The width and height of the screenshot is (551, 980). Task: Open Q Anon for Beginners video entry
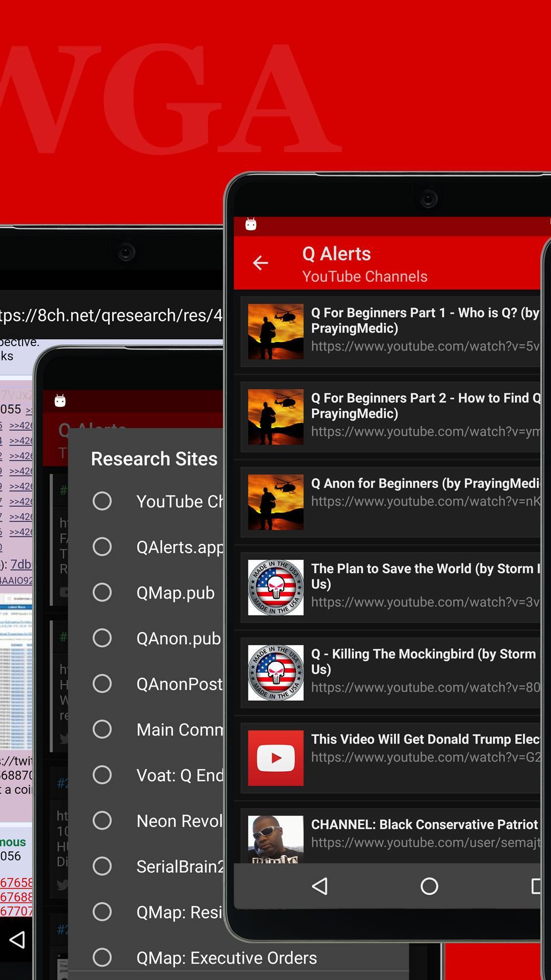425,493
